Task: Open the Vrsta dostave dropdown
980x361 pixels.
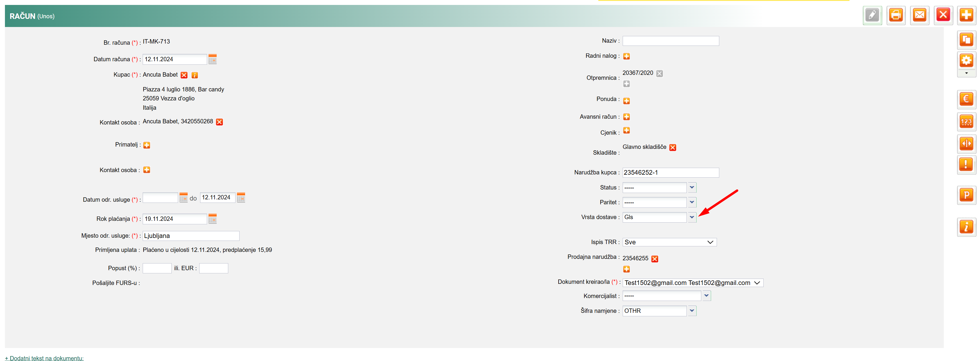Action: pos(692,217)
